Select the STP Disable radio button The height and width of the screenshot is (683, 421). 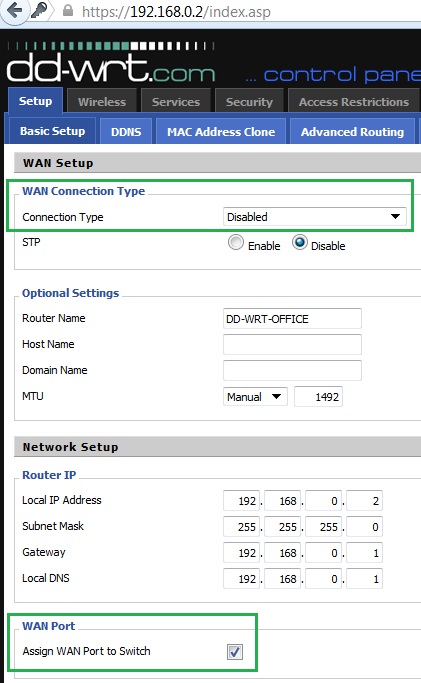(300, 243)
